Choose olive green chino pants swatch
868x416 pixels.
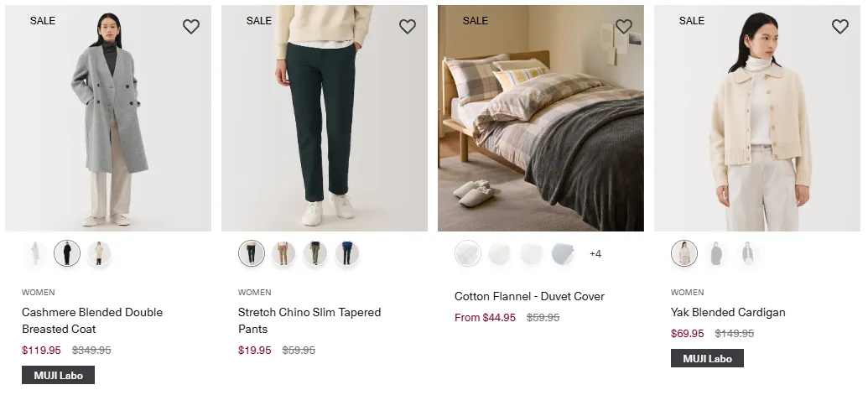pyautogui.click(x=315, y=253)
